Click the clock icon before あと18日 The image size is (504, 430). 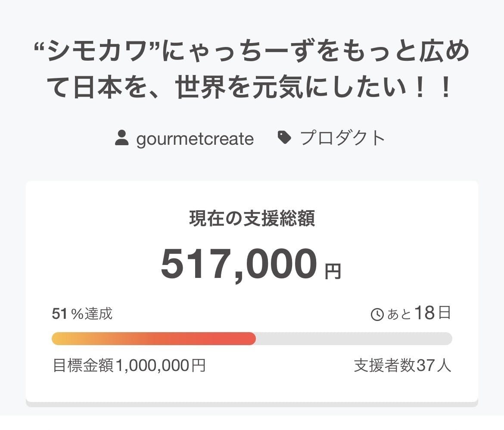coord(377,315)
